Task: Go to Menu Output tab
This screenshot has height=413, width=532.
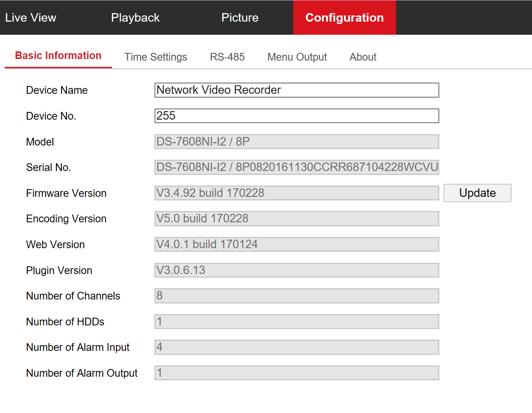Action: (297, 57)
